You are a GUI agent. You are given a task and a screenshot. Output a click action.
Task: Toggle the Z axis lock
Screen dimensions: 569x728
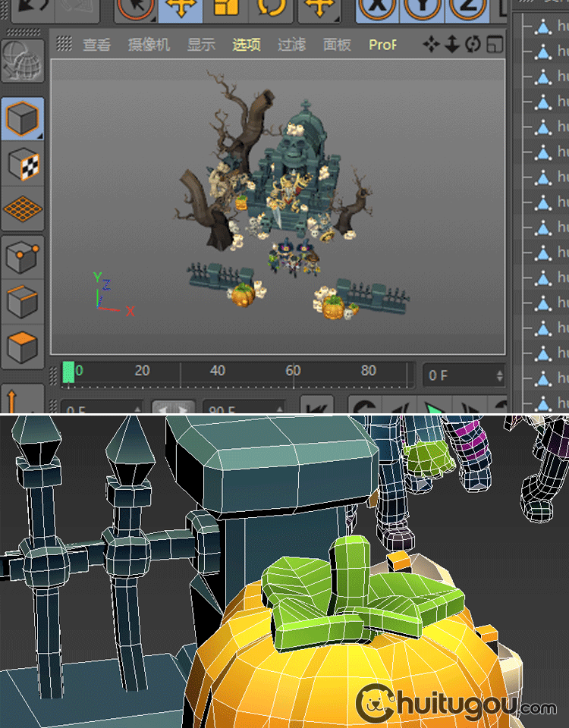pyautogui.click(x=467, y=9)
